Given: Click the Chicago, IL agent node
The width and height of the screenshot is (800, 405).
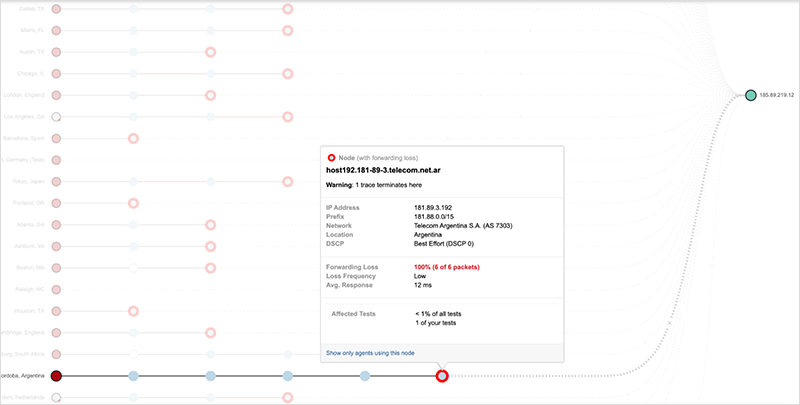Looking at the screenshot, I should [57, 73].
